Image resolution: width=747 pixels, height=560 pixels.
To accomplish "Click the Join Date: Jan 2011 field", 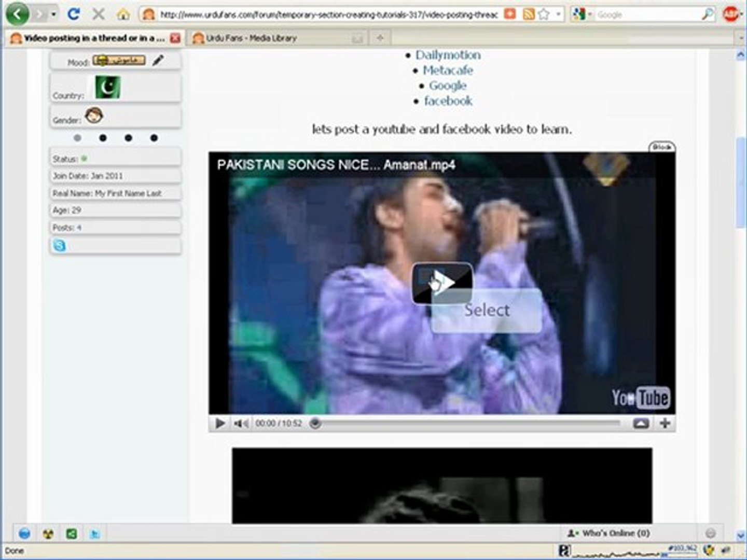I will [115, 176].
